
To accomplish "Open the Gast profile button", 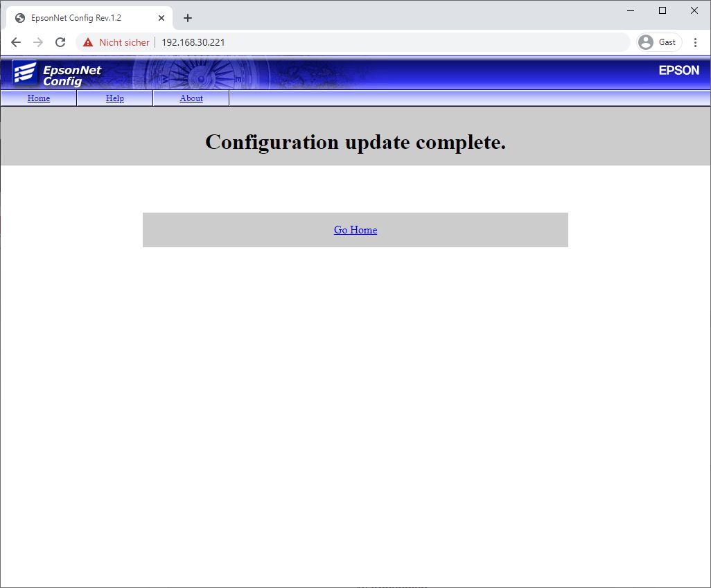I will tap(658, 42).
